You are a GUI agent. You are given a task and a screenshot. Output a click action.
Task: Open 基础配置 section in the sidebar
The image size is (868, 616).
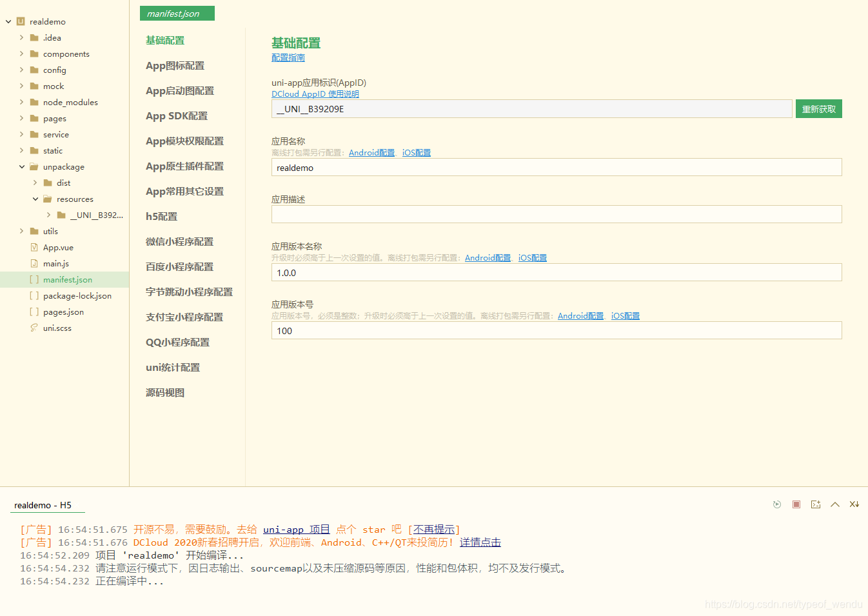(x=165, y=40)
